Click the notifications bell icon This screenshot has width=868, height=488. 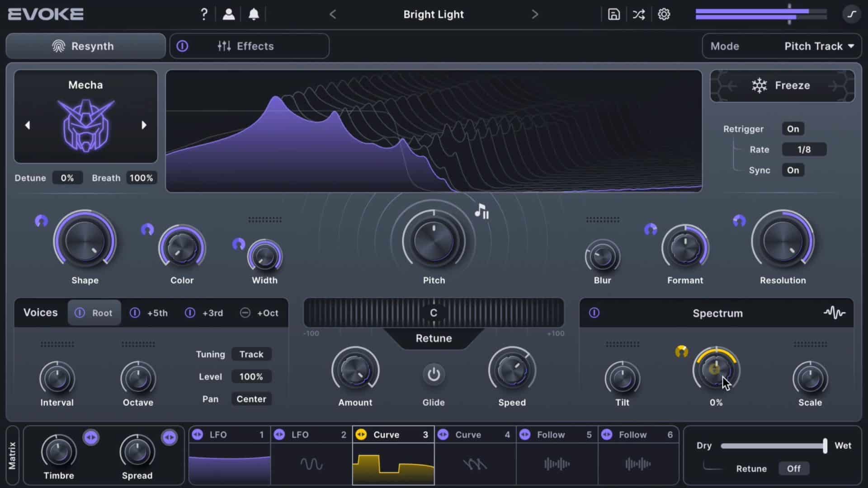coord(254,14)
